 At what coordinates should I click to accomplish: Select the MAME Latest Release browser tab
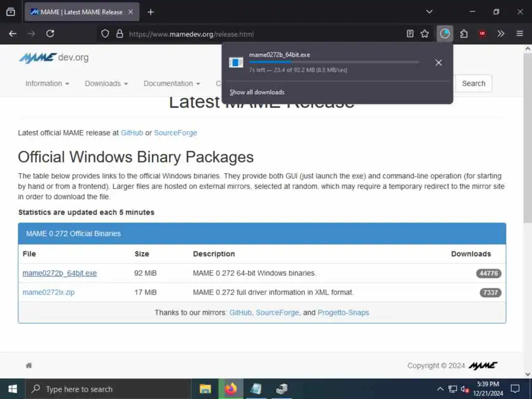point(82,12)
